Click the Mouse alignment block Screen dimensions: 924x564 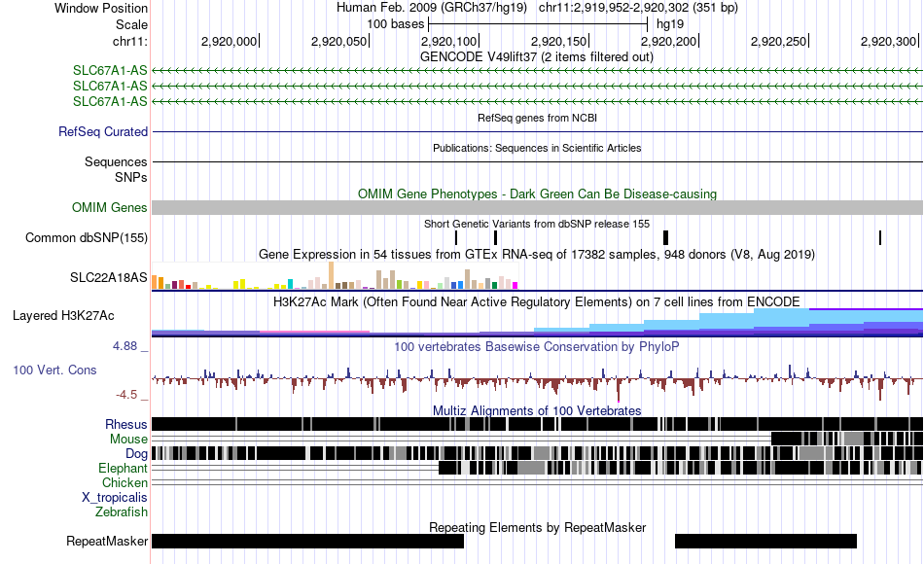tap(847, 439)
